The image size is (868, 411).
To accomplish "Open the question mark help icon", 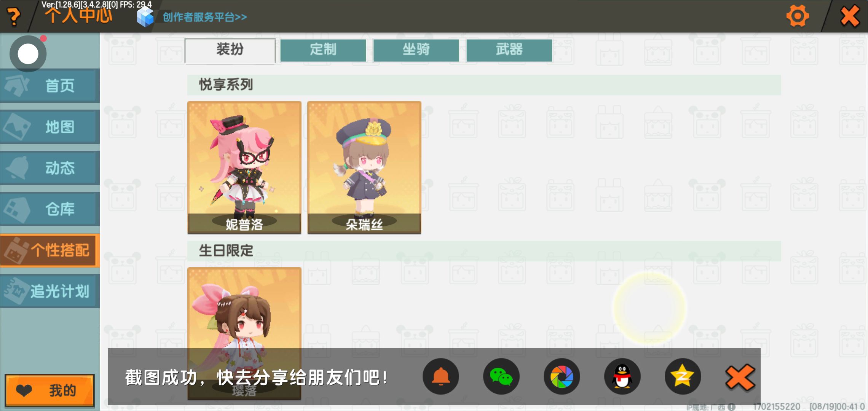I will [x=14, y=16].
